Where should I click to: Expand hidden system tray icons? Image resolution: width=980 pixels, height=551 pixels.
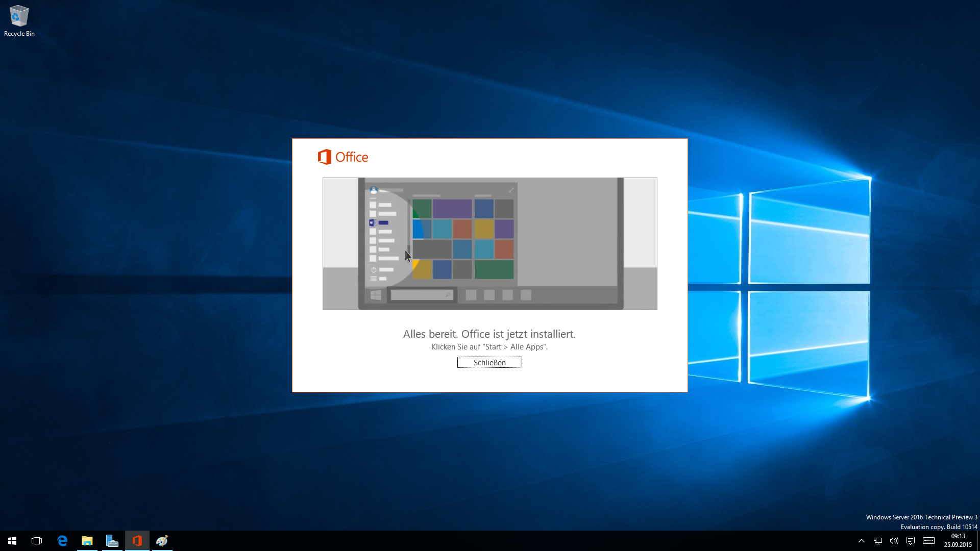click(x=862, y=541)
